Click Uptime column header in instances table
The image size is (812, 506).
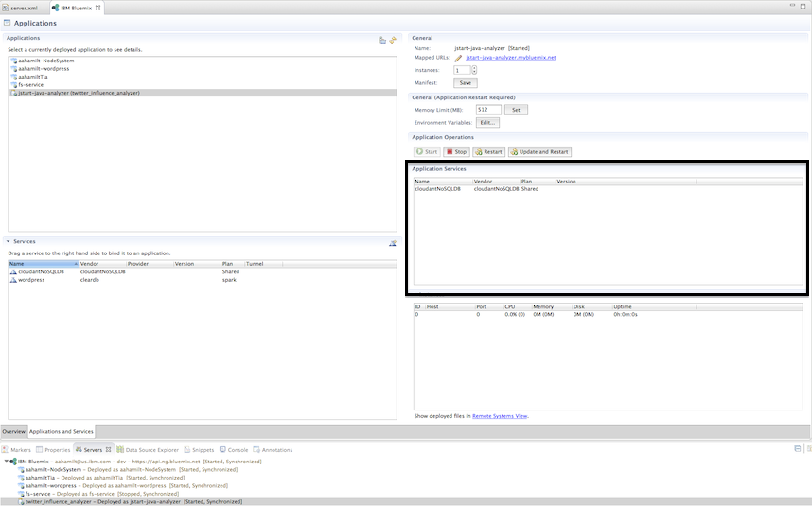654,306
